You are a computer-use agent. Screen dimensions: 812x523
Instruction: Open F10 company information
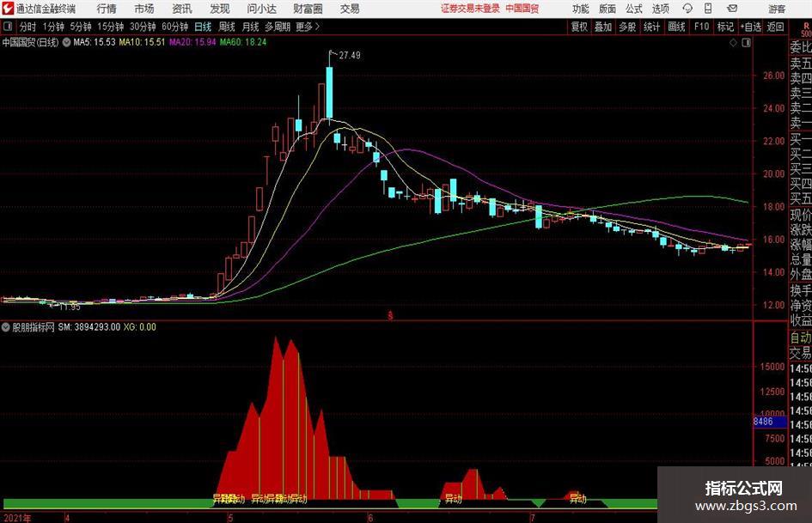pyautogui.click(x=701, y=27)
